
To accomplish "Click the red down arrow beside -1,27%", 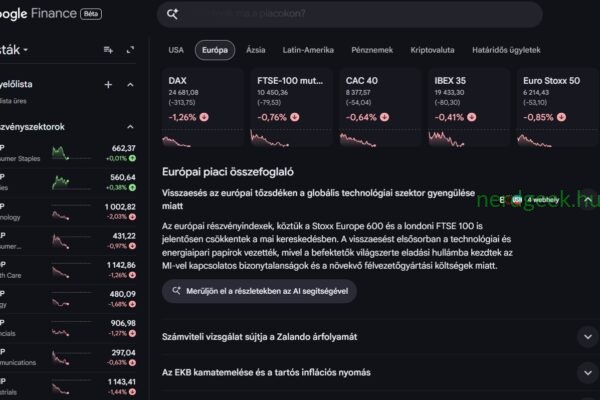I will pos(132,333).
